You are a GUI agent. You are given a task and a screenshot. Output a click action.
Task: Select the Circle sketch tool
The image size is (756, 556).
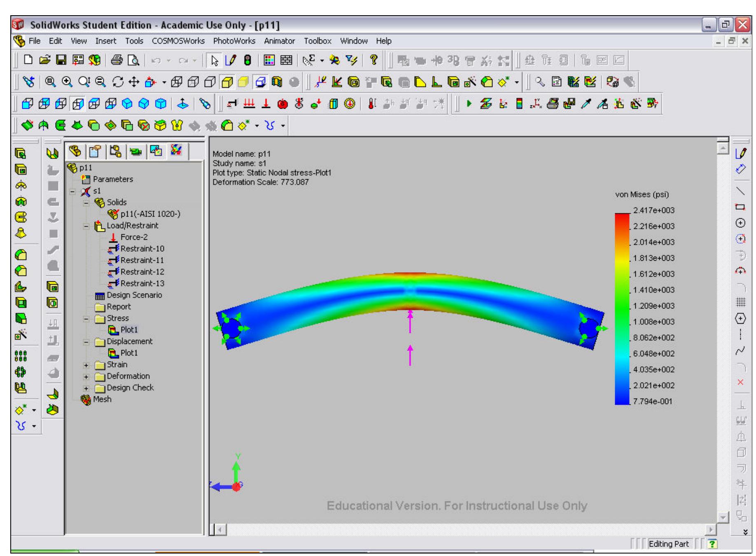click(740, 223)
